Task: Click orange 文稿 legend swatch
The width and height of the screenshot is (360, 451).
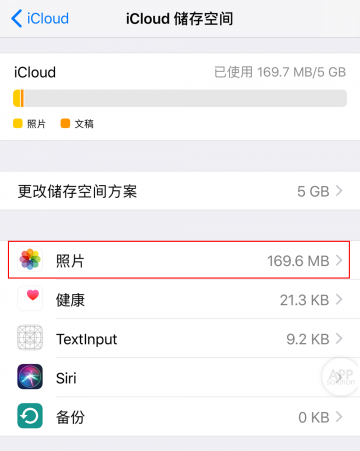Action: tap(65, 123)
